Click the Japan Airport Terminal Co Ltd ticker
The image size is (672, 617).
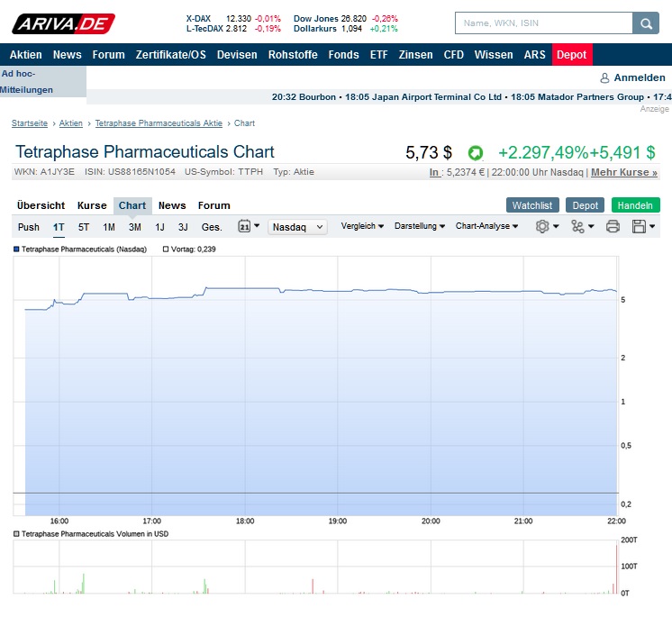pyautogui.click(x=423, y=97)
